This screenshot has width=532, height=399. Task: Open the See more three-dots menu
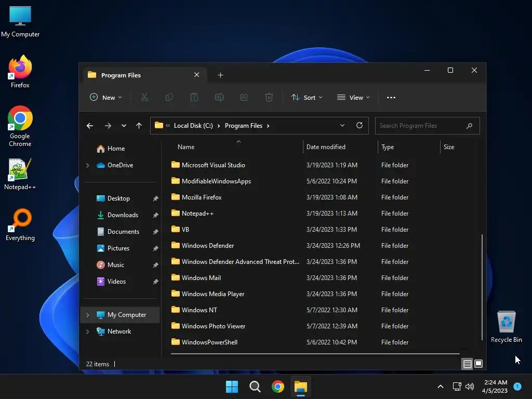(391, 97)
